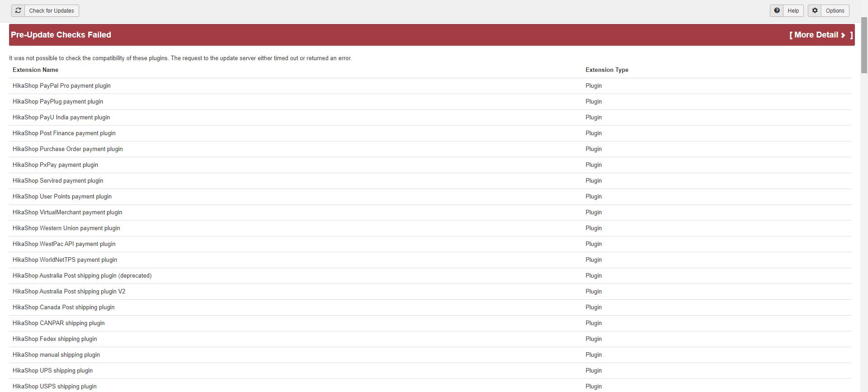Image resolution: width=868 pixels, height=392 pixels.
Task: Click the refresh icon beside Check for Updates
Action: (x=18, y=10)
